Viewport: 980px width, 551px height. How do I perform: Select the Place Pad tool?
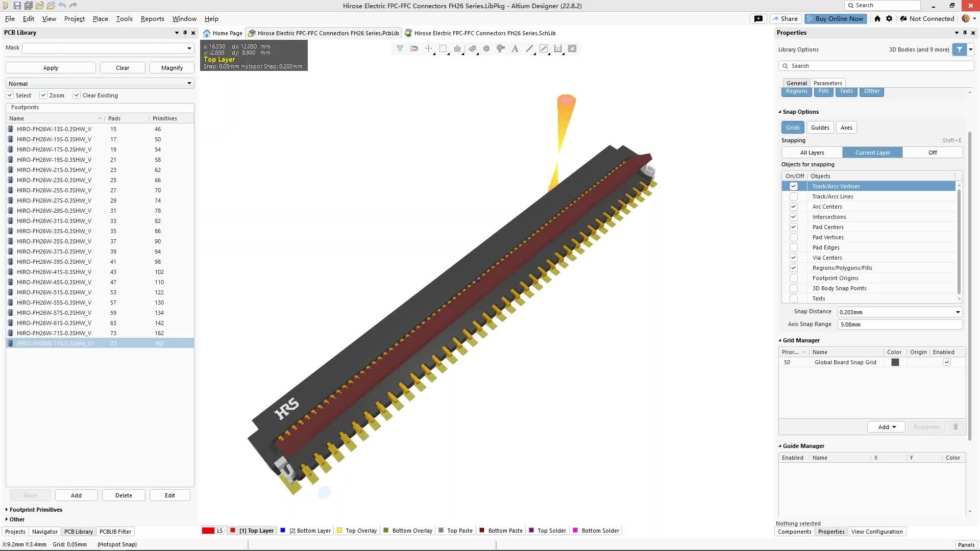[x=486, y=48]
